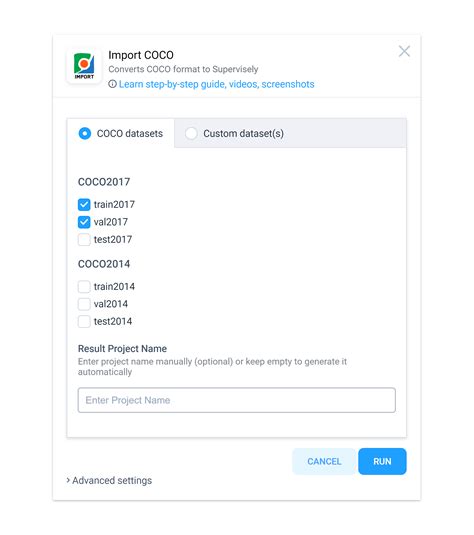
Task: Tick the val2014 checkbox
Action: 84,304
